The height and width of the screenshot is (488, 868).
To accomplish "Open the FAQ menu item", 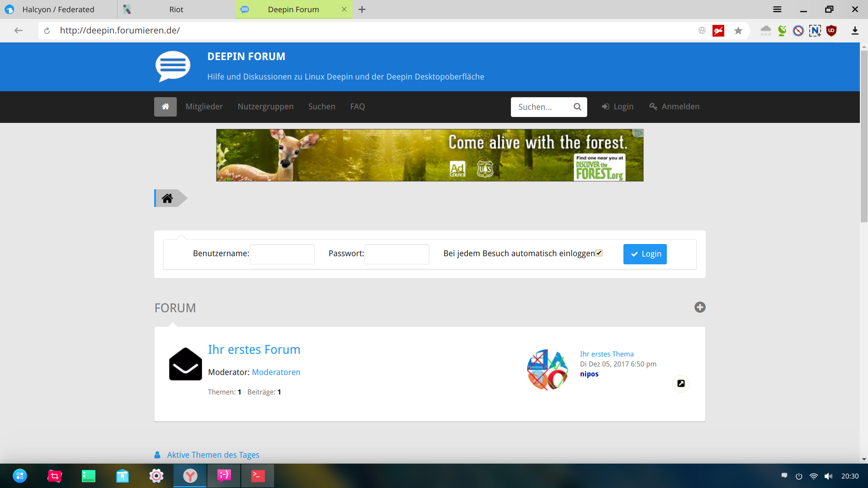I will click(357, 107).
